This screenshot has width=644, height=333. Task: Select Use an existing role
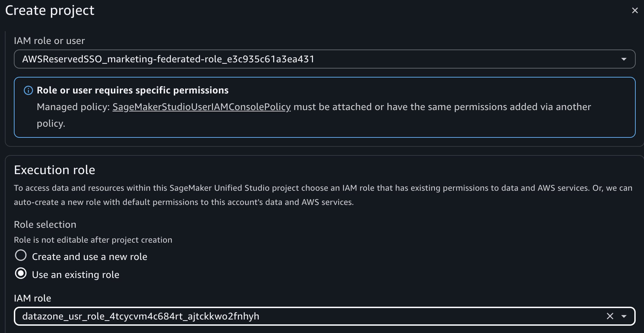tap(21, 273)
